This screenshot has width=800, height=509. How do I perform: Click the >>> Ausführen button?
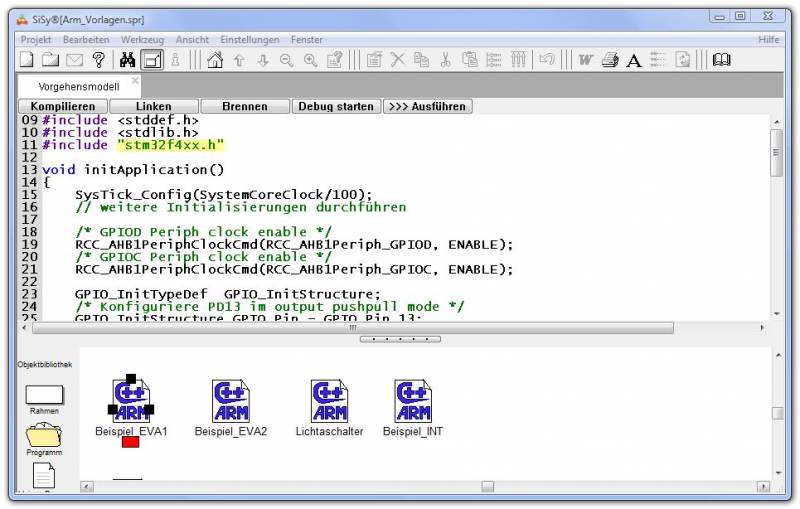coord(428,106)
